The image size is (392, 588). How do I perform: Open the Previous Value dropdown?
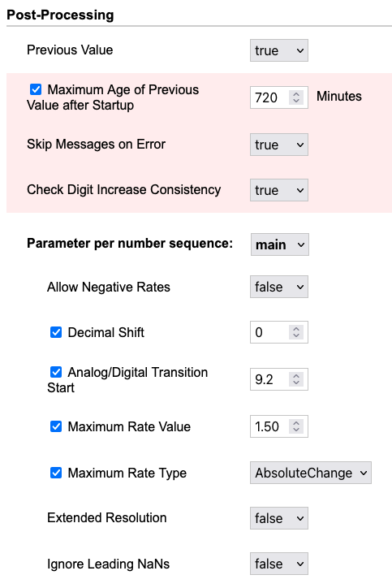[279, 50]
